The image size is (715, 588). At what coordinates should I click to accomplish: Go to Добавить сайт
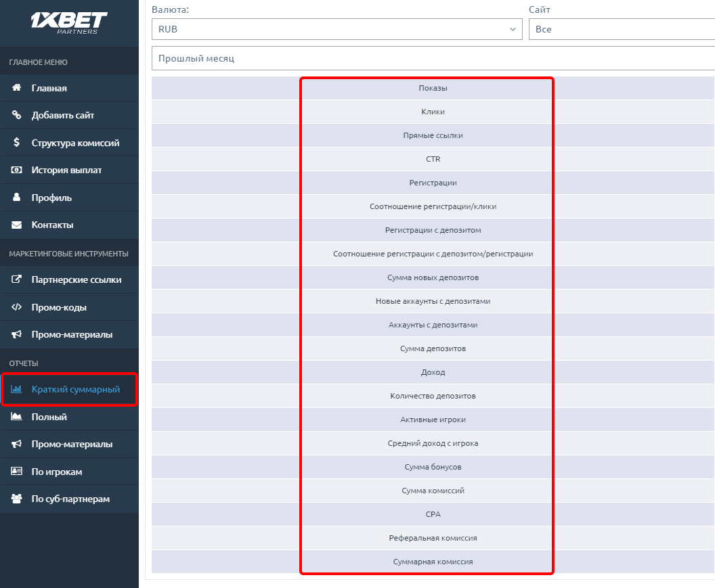69,115
